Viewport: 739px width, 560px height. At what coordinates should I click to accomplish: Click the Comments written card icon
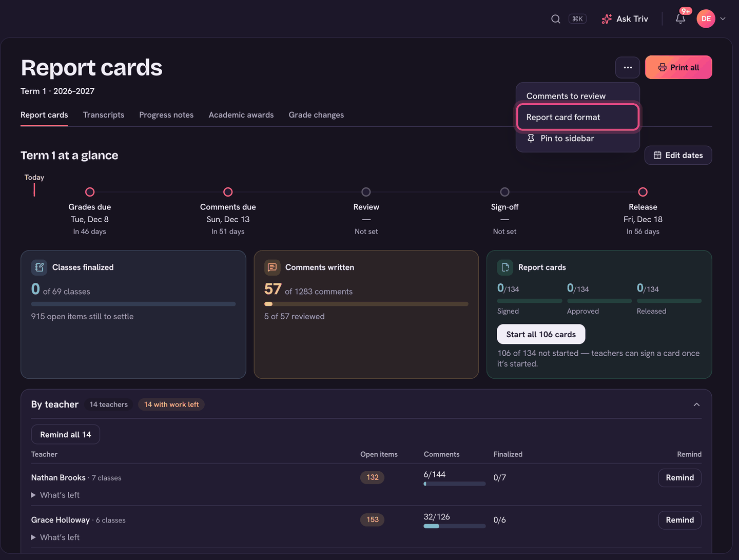tap(272, 267)
